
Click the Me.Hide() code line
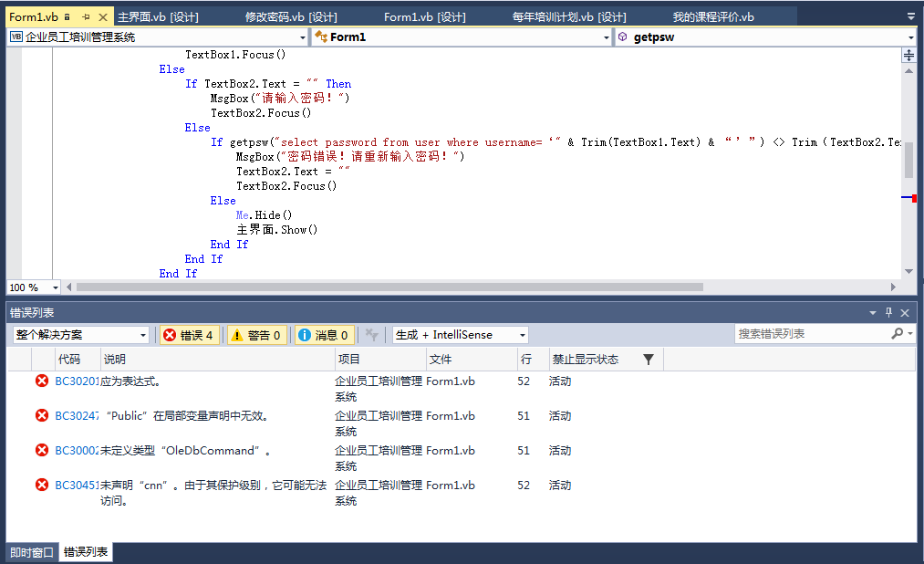pos(264,215)
